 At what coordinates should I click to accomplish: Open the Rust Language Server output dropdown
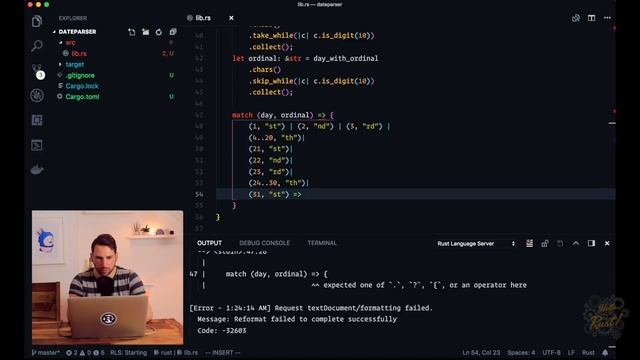pyautogui.click(x=476, y=244)
